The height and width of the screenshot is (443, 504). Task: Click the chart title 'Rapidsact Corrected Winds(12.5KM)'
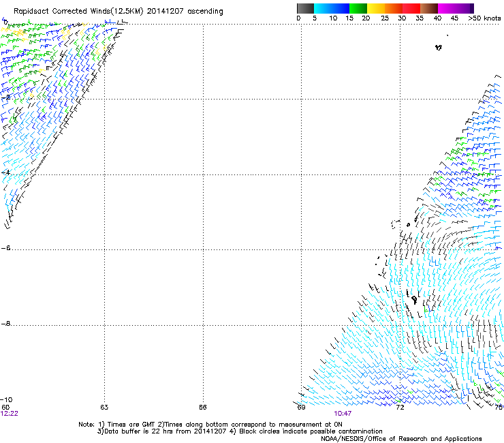point(78,12)
